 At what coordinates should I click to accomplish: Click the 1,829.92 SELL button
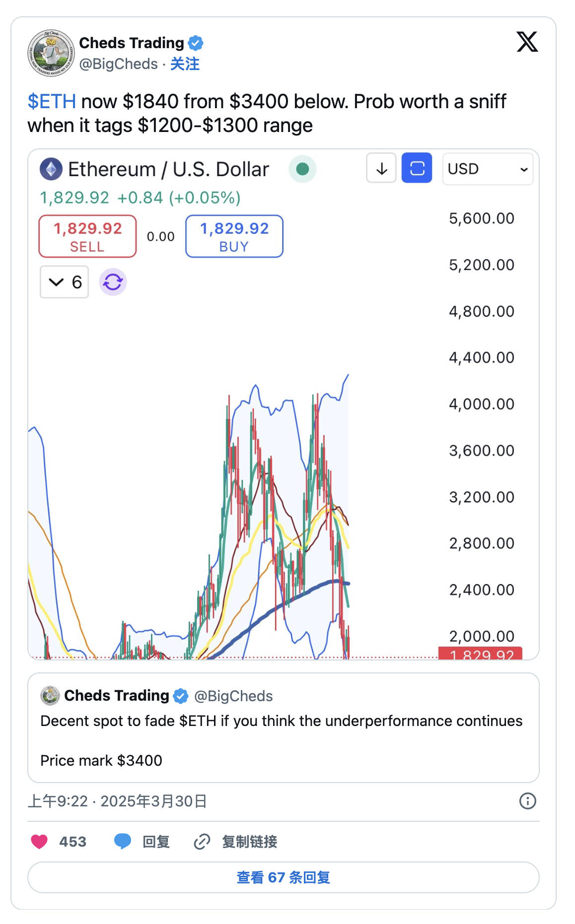(87, 237)
